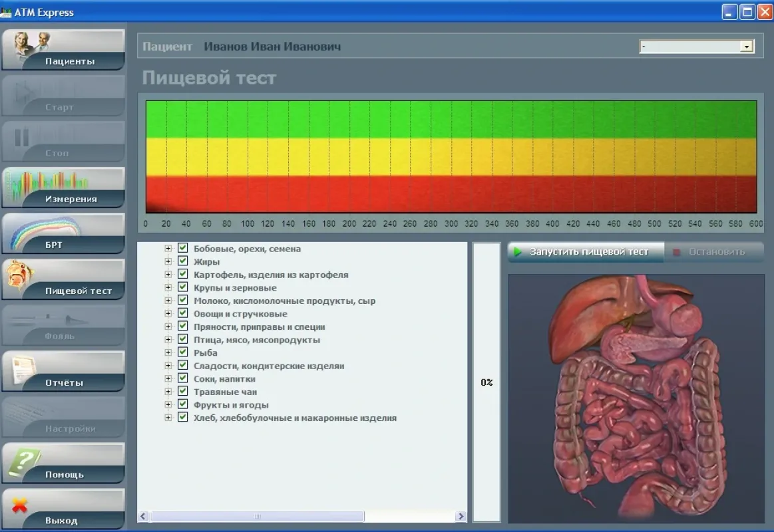Select Травяные чаи tree item

(225, 392)
